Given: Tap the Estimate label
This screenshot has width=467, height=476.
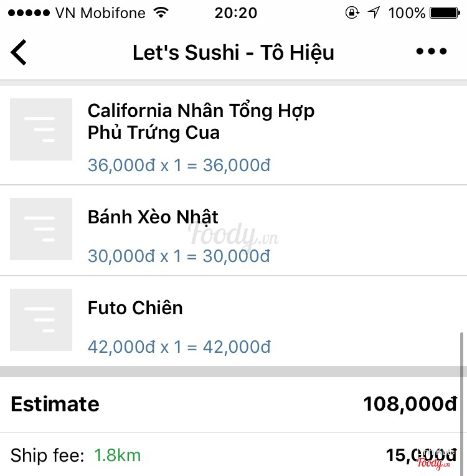Looking at the screenshot, I should [55, 404].
